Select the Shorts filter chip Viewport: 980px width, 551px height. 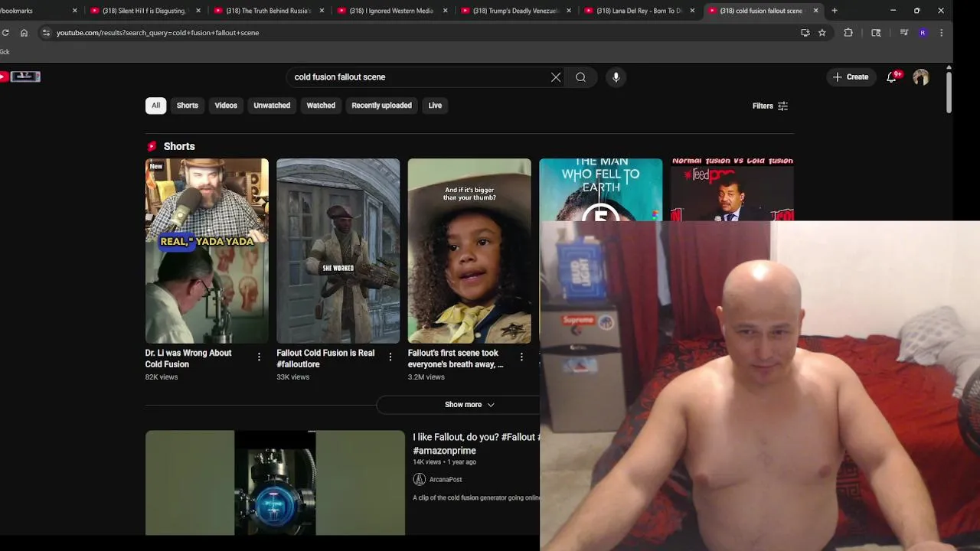pyautogui.click(x=188, y=106)
